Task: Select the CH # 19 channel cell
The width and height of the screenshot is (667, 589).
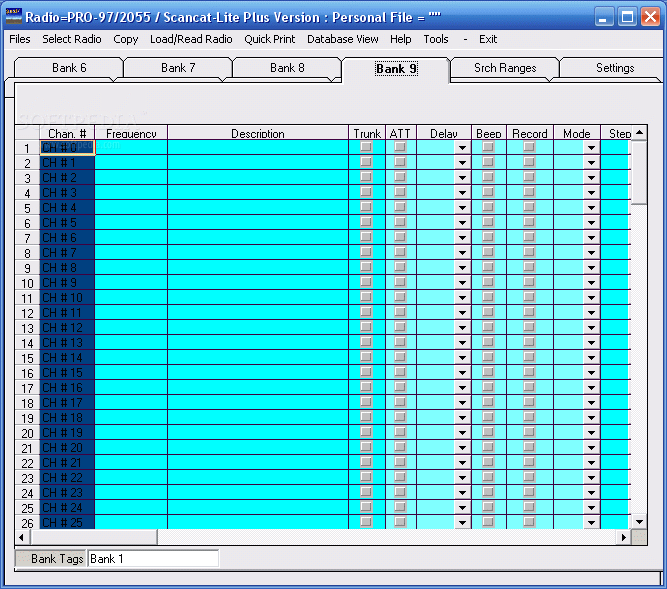Action: 67,433
